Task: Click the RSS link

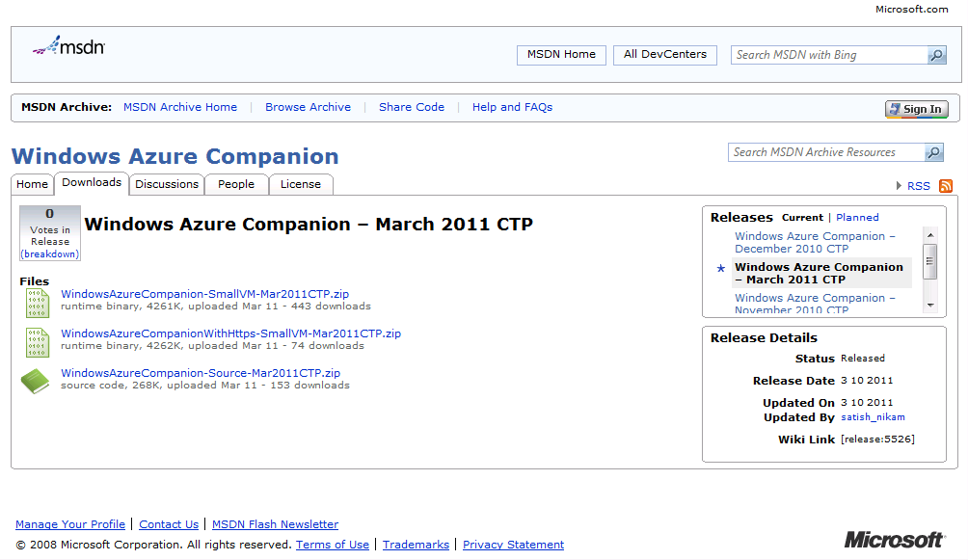Action: 919,186
